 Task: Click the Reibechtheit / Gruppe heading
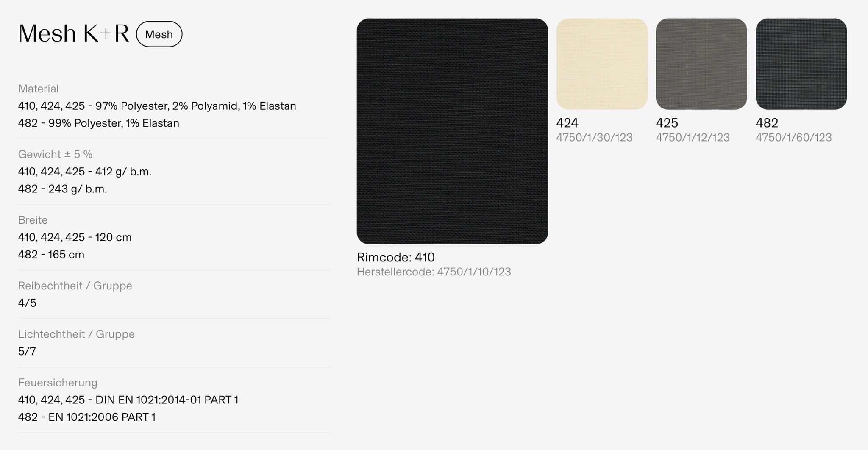point(75,286)
